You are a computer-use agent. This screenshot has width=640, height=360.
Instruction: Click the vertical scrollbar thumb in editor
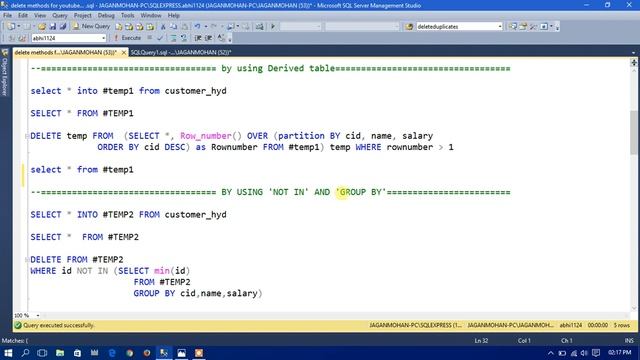pyautogui.click(x=633, y=133)
